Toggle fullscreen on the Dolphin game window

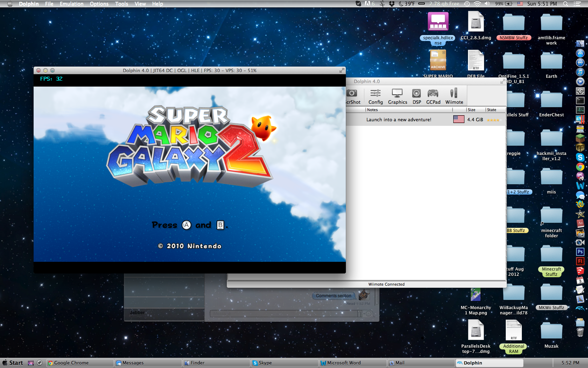coord(341,70)
